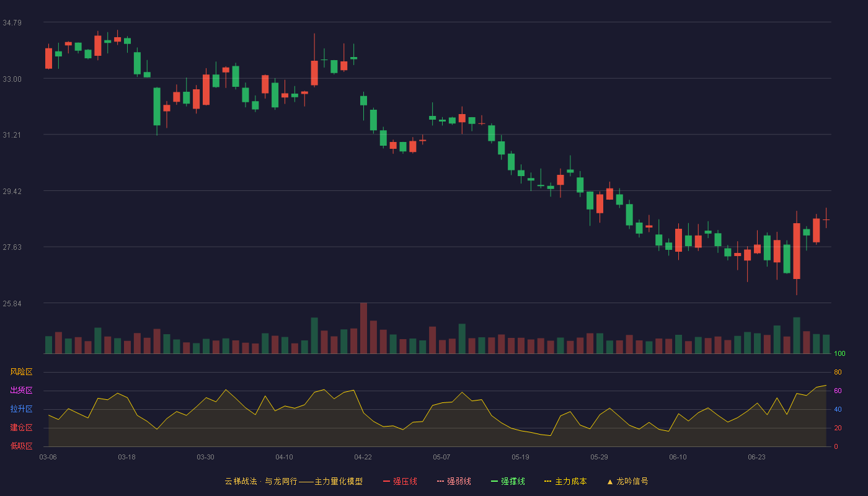Click the 04-22 date label

(363, 457)
